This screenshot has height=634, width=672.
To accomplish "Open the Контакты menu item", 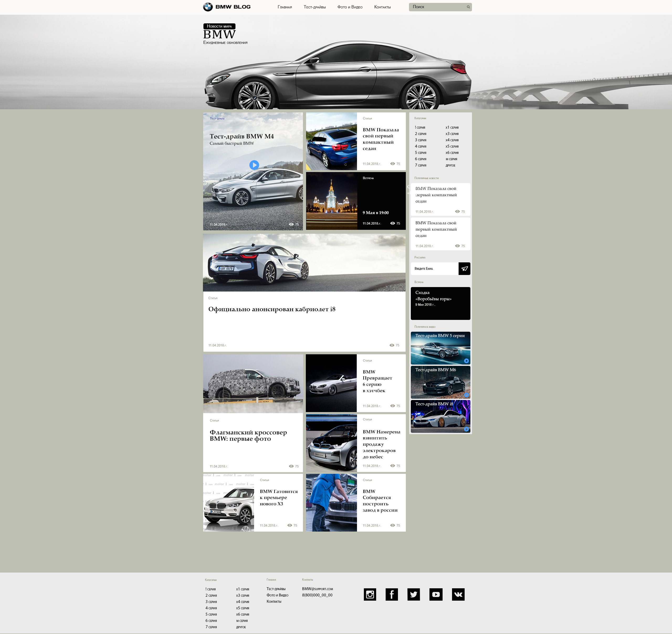I will 382,7.
